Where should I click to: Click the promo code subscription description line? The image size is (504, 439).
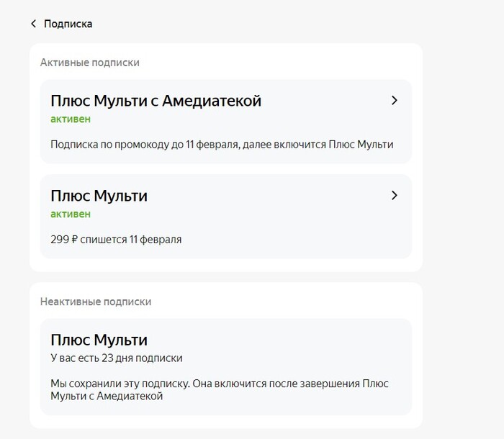222,145
